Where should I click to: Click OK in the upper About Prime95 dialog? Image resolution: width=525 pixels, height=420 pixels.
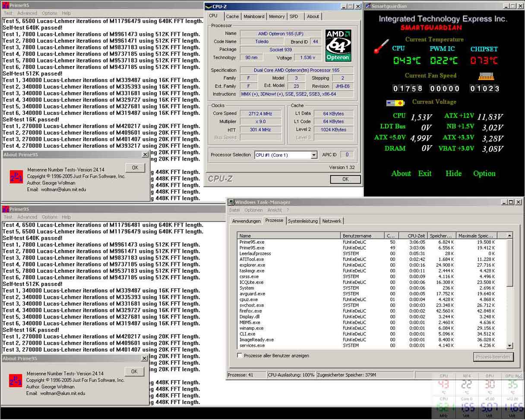coord(135,167)
